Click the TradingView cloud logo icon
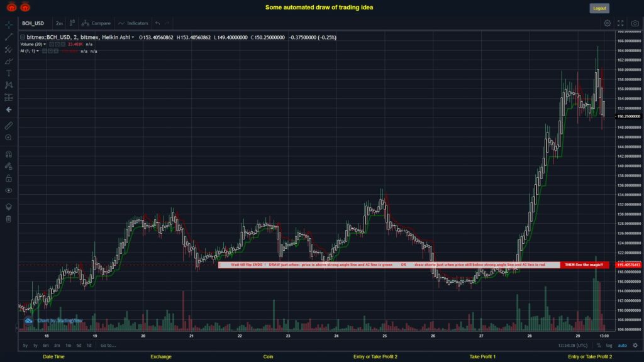Image resolution: width=644 pixels, height=362 pixels. [28, 321]
